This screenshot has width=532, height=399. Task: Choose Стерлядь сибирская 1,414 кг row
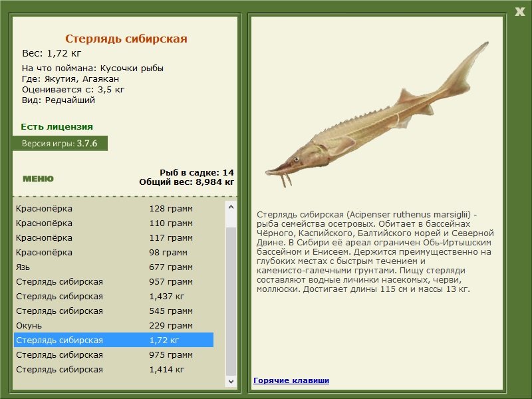coord(114,369)
